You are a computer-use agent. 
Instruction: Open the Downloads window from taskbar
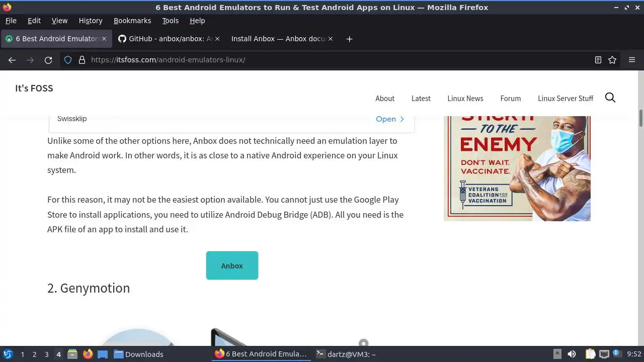pyautogui.click(x=138, y=354)
